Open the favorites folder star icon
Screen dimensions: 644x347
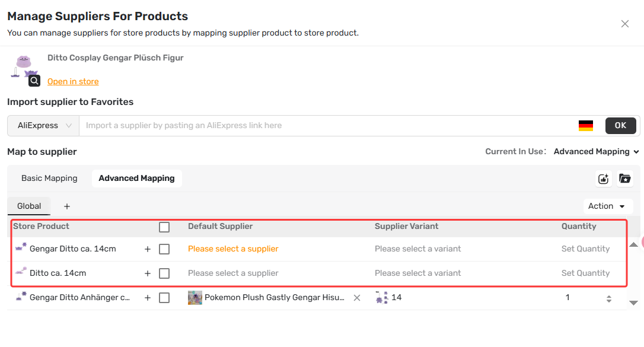[624, 179]
